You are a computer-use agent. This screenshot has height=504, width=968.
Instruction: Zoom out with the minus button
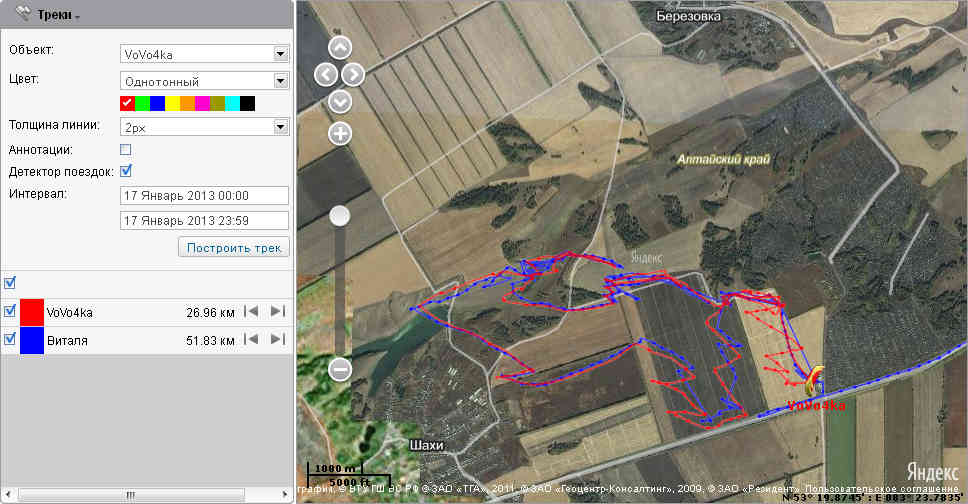click(x=340, y=369)
